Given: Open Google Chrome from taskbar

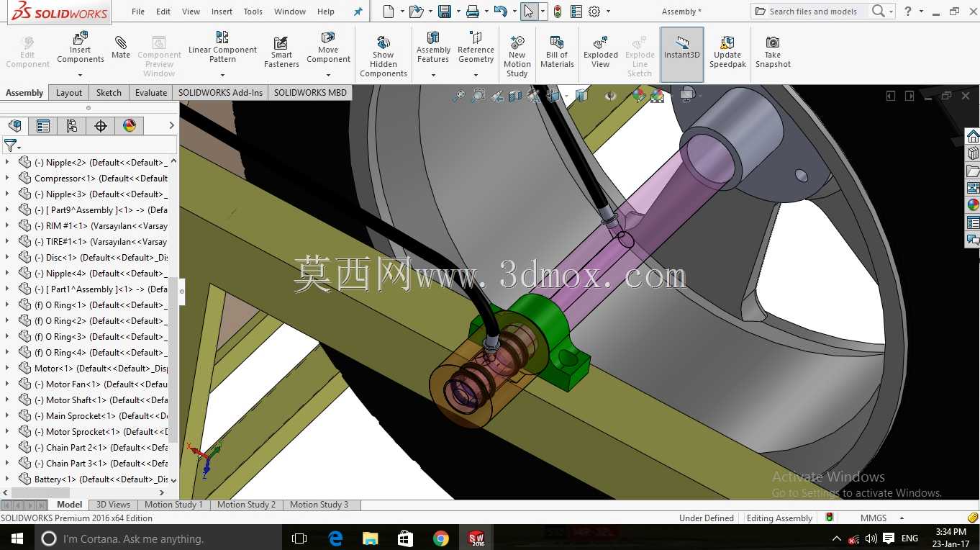Looking at the screenshot, I should (x=441, y=538).
